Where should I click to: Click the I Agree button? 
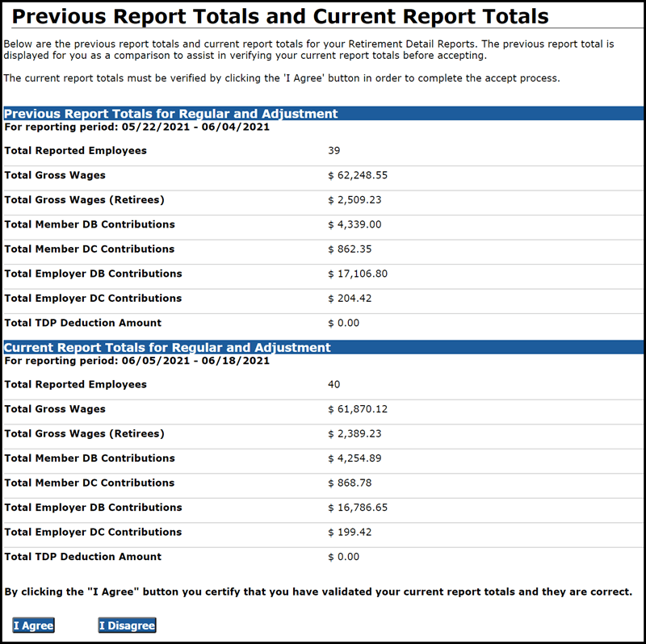point(32,625)
